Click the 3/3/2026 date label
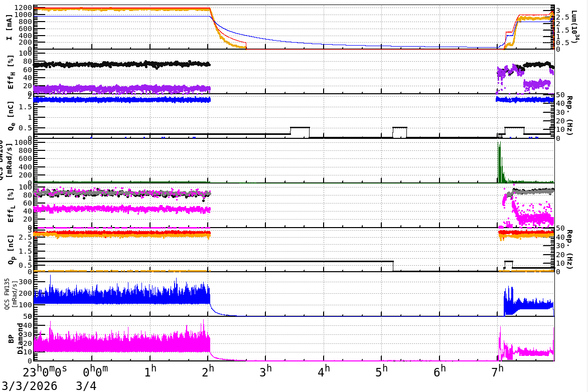 [x=29, y=386]
